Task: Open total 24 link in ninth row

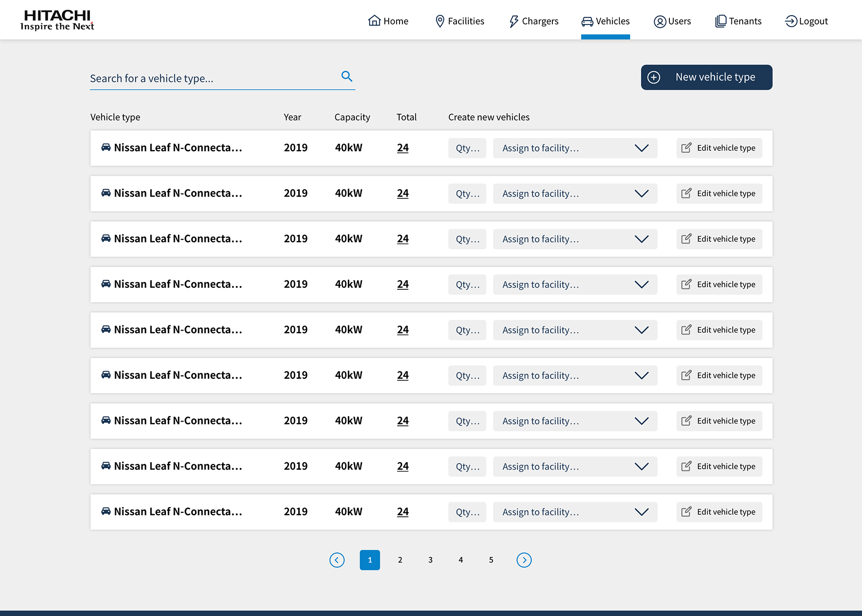Action: (403, 511)
